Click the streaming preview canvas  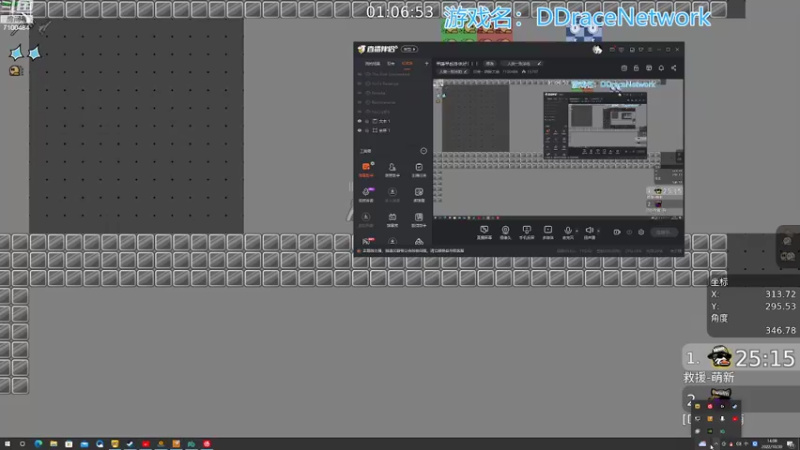(558, 149)
